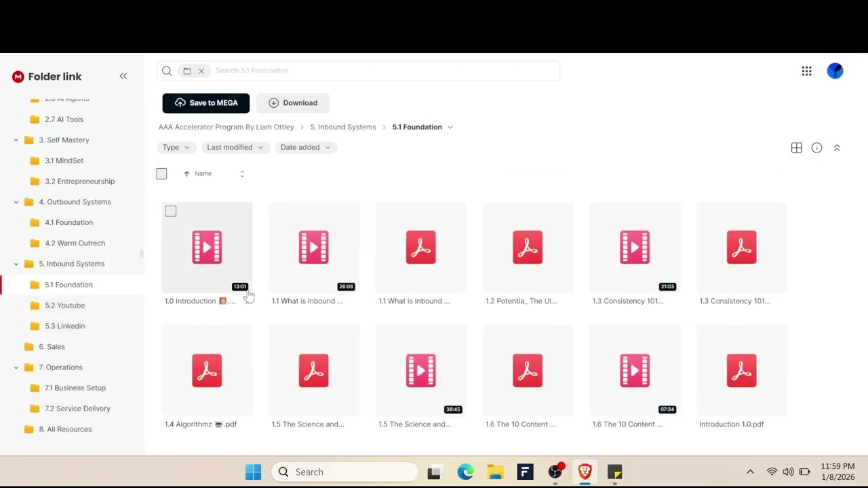Click the taskbar Search box
Image resolution: width=868 pixels, height=488 pixels.
(x=345, y=472)
